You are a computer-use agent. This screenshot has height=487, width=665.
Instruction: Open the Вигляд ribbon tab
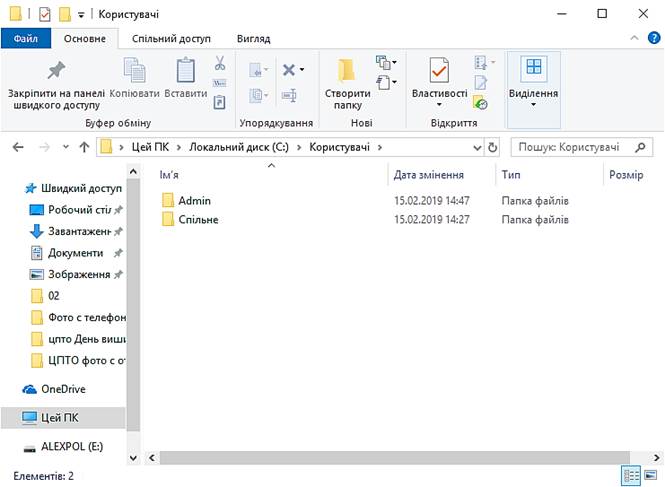coord(253,39)
